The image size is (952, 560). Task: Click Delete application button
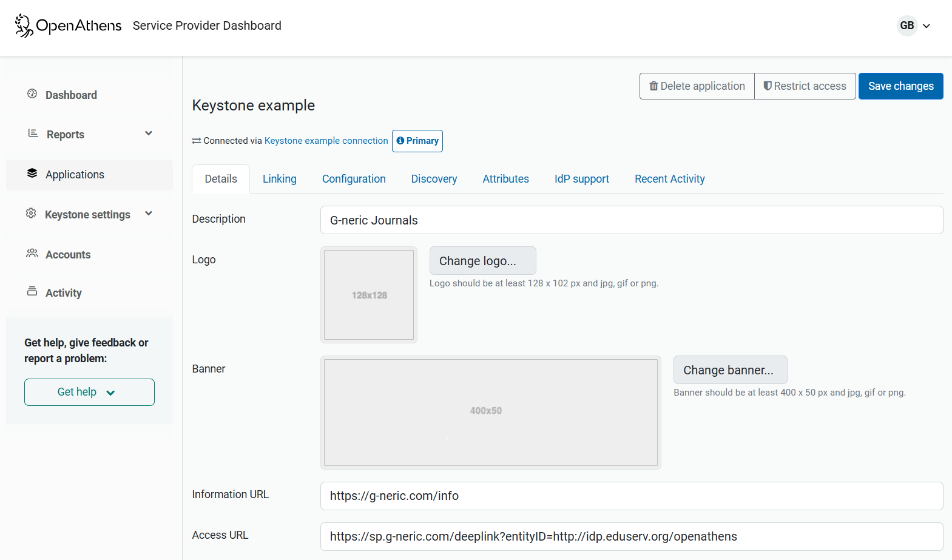(x=697, y=86)
